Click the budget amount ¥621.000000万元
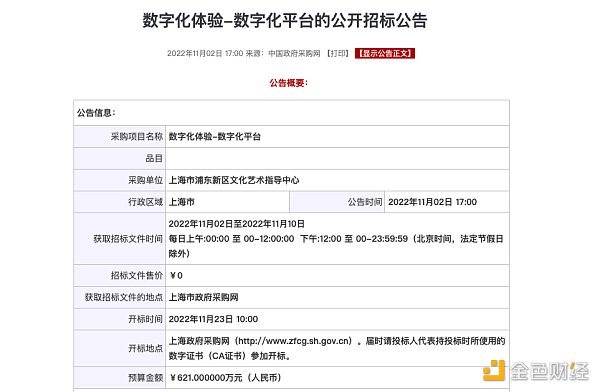The image size is (600, 392). pyautogui.click(x=206, y=378)
